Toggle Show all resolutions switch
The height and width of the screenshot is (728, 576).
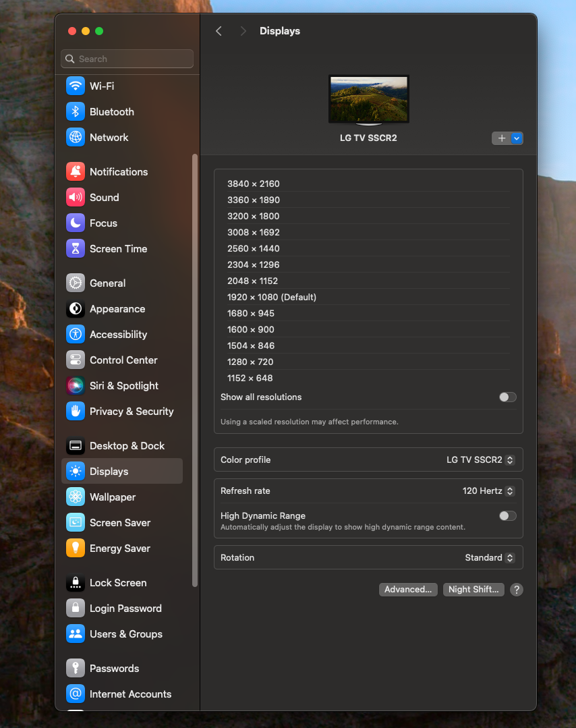point(507,397)
